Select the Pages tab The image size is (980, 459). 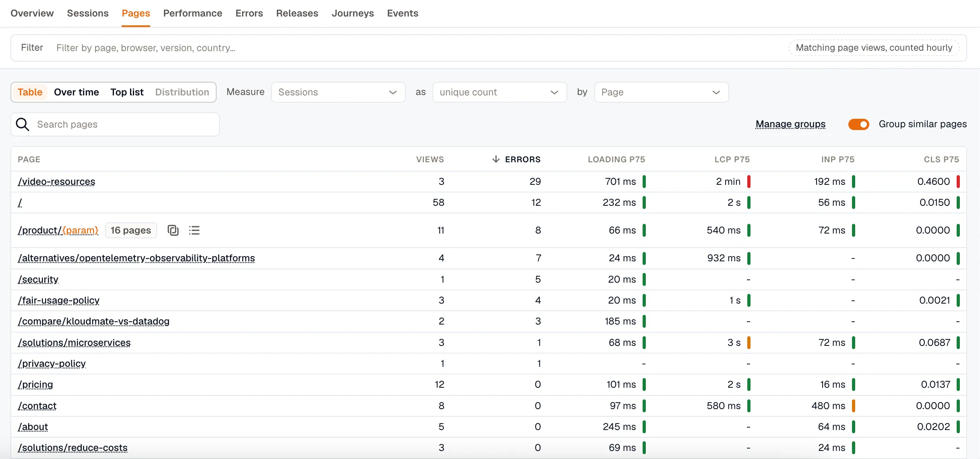click(x=136, y=13)
